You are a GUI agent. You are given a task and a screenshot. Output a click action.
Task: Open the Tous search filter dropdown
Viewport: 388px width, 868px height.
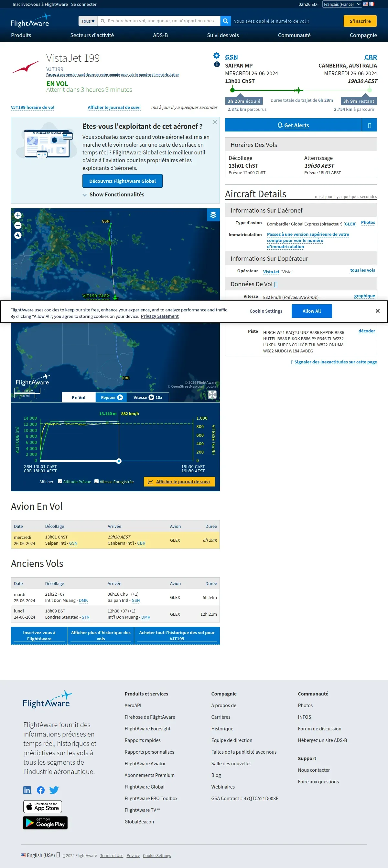tap(88, 21)
